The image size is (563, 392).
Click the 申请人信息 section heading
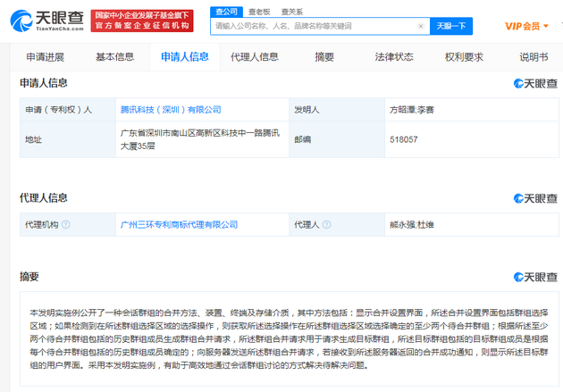point(44,83)
